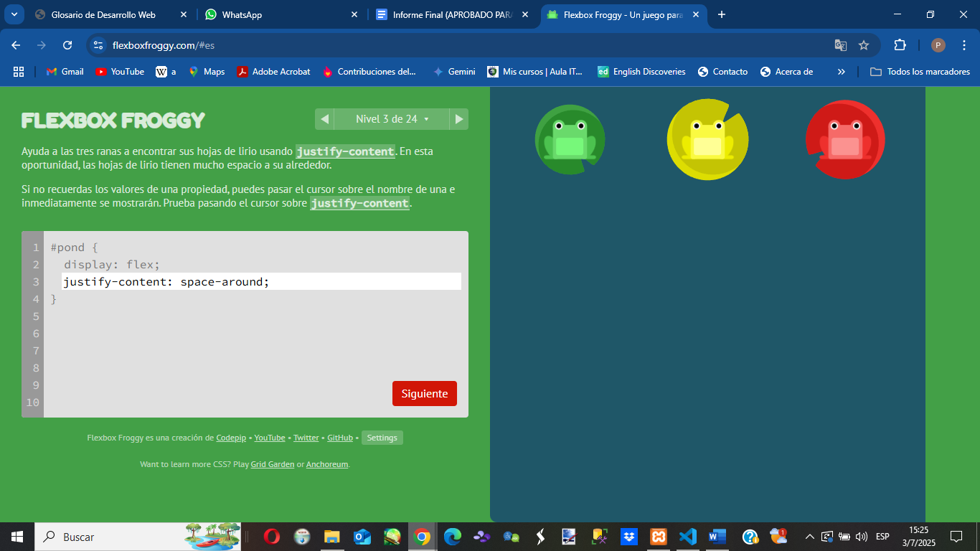Go to the next level arrow
Viewport: 980px width, 551px height.
(x=459, y=119)
